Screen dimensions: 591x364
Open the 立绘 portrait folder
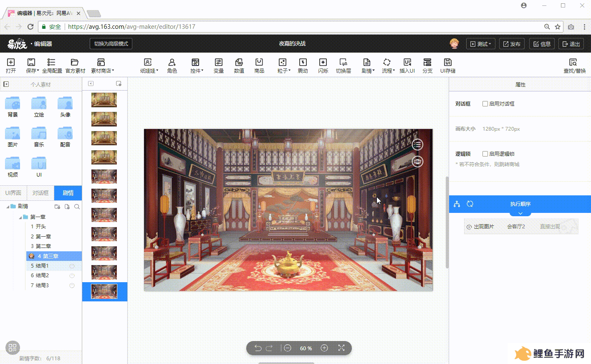point(39,107)
